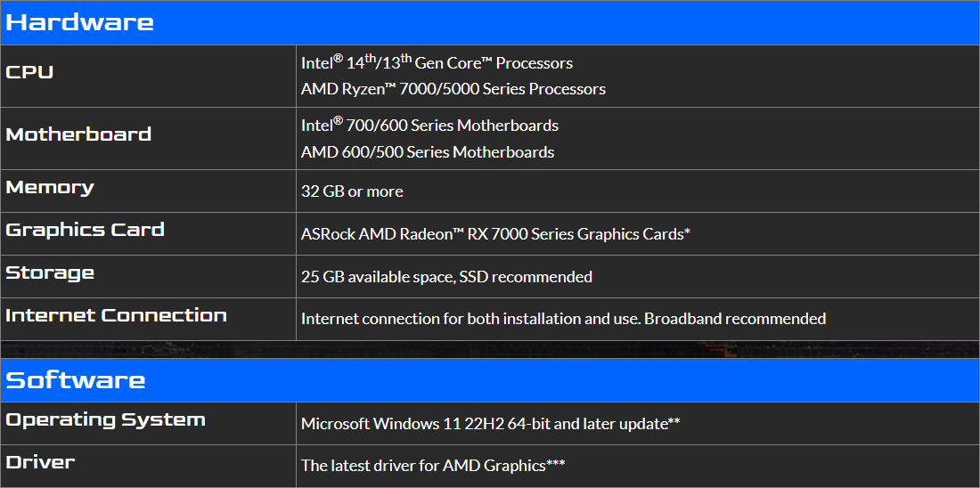Screen dimensions: 980x488
Task: Click Intel 700/600 Series Motherboards text
Action: 429,126
